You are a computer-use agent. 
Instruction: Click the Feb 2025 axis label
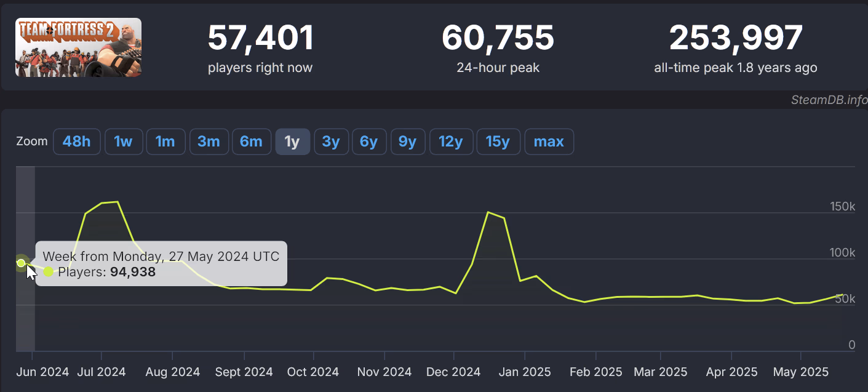(596, 372)
